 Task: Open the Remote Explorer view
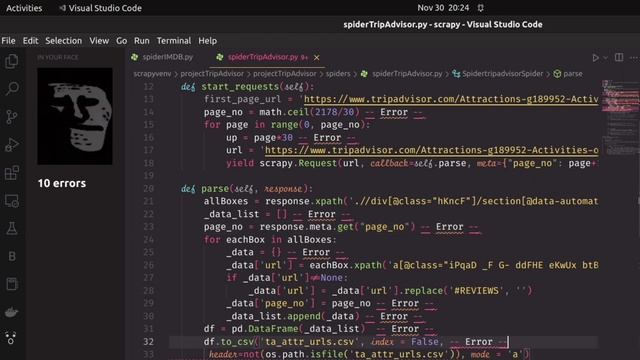pyautogui.click(x=12, y=201)
